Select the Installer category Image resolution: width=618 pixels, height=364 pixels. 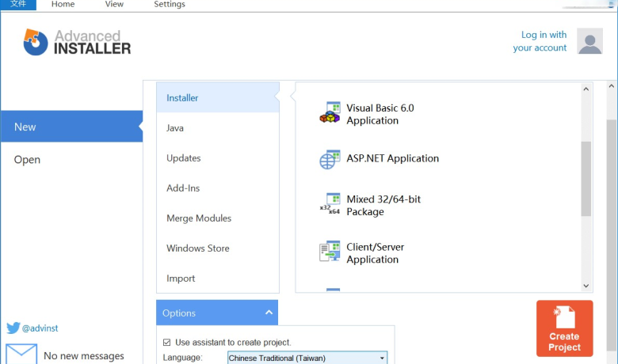[218, 97]
